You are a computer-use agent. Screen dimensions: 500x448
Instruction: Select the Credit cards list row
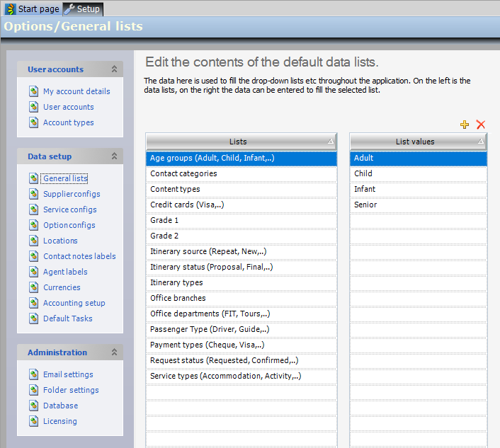click(241, 205)
